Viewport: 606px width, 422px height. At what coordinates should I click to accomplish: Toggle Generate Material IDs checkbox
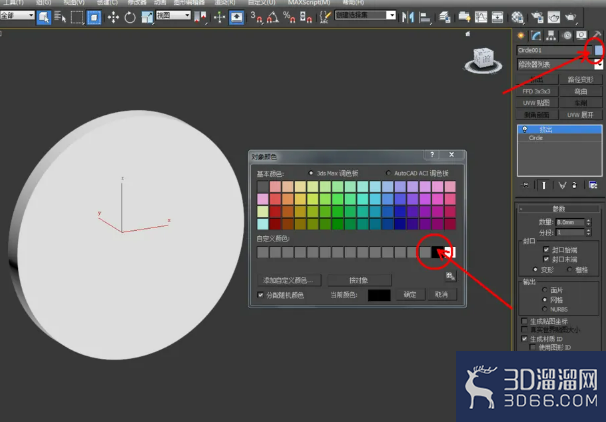pos(524,339)
